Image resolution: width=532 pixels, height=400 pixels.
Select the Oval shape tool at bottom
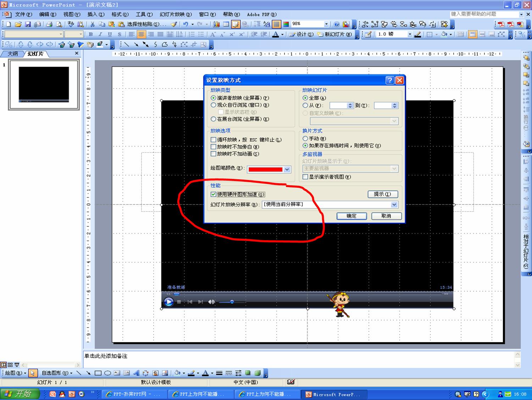point(107,373)
